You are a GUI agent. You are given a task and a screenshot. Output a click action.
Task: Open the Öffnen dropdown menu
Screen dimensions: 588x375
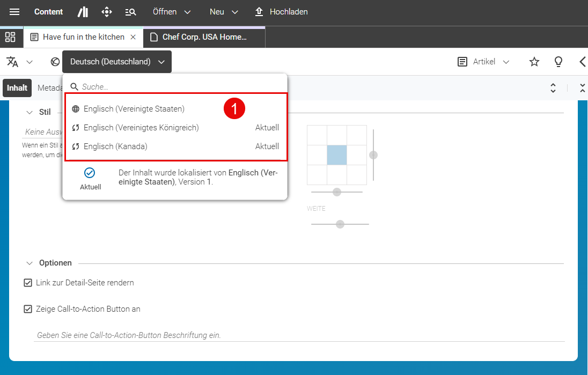pyautogui.click(x=172, y=12)
